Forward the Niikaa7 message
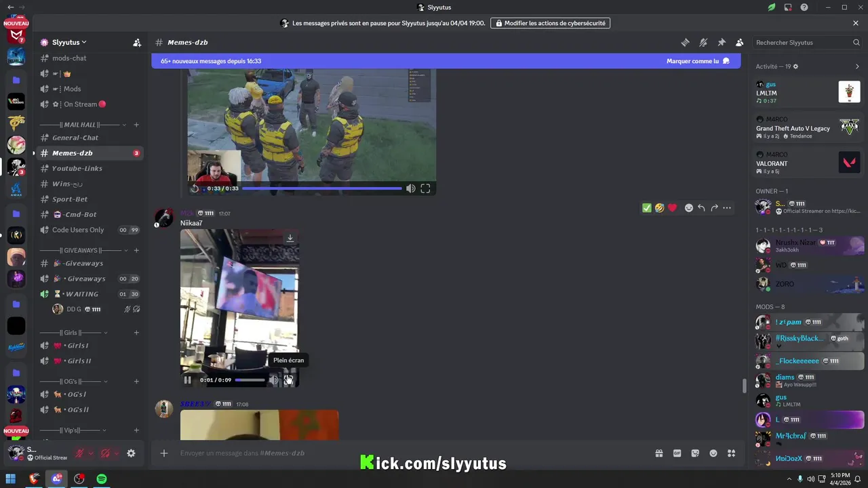Screen dimensions: 868x488 [x=714, y=208]
